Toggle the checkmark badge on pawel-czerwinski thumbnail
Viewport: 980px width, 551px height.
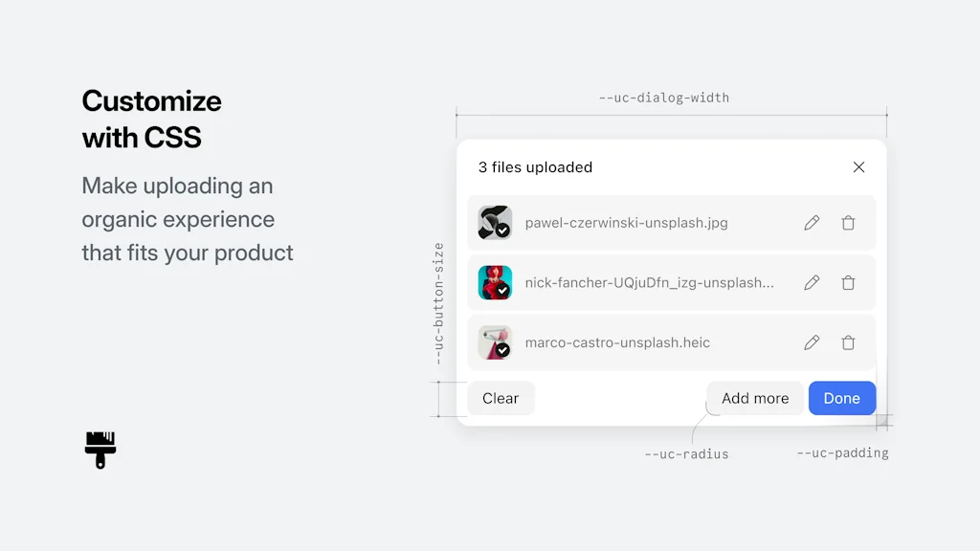click(x=504, y=231)
